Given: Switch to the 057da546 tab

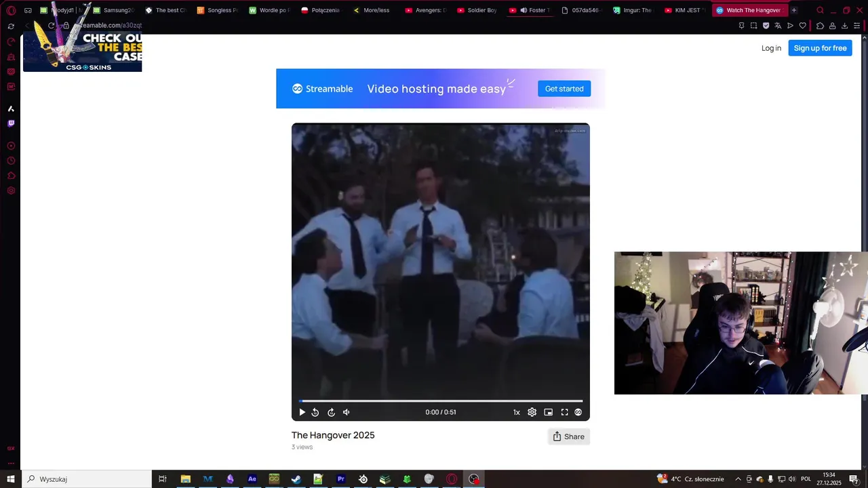Looking at the screenshot, I should pyautogui.click(x=582, y=10).
